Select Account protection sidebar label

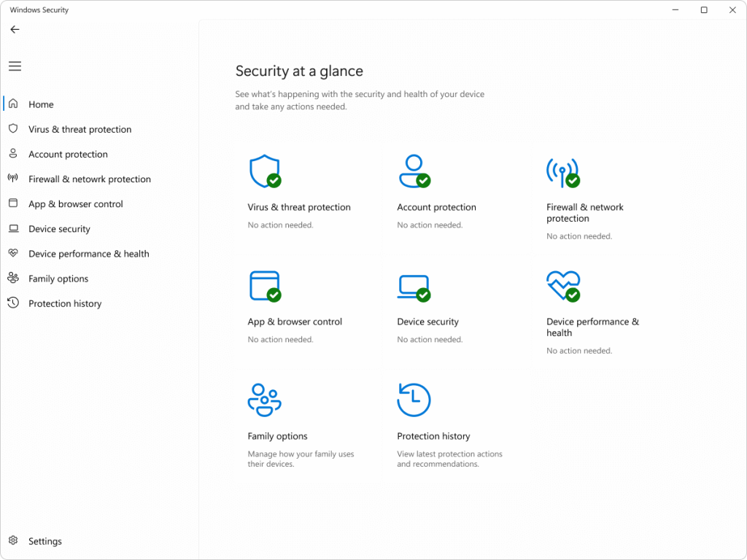click(68, 155)
